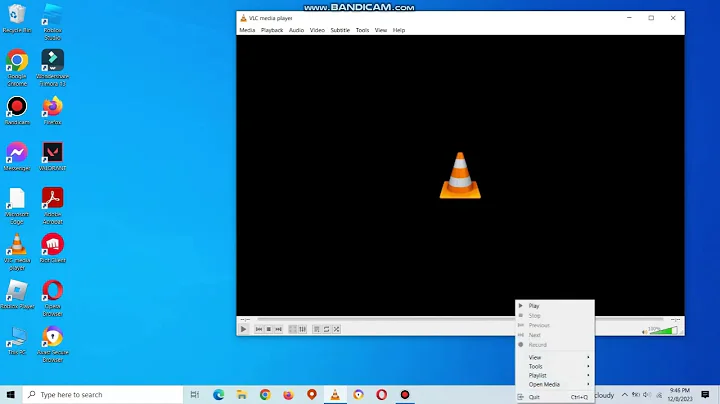This screenshot has height=404, width=720.
Task: Open Riot Client desktop icon
Action: 52,248
